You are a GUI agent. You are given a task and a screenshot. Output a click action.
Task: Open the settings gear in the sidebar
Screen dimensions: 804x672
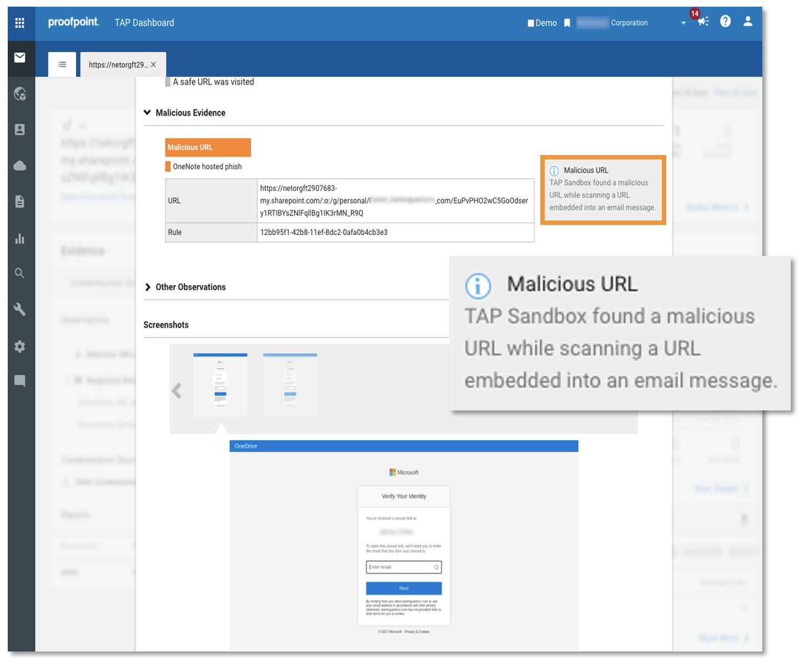20,346
